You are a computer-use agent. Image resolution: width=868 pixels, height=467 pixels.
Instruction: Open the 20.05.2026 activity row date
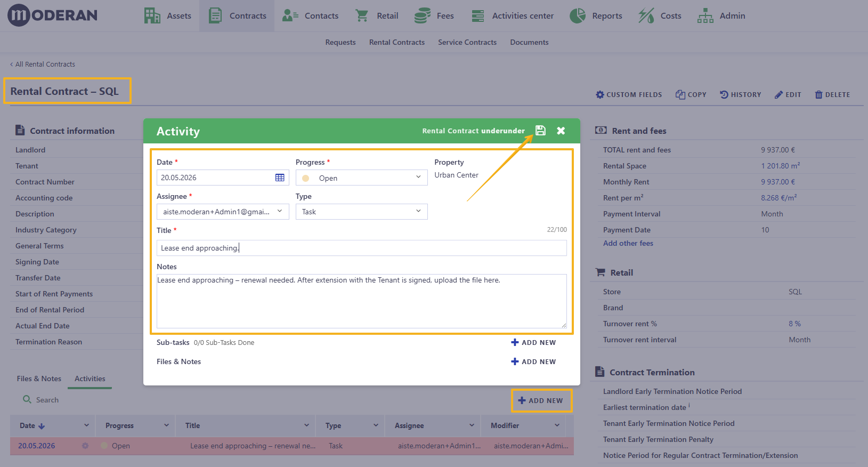point(37,446)
